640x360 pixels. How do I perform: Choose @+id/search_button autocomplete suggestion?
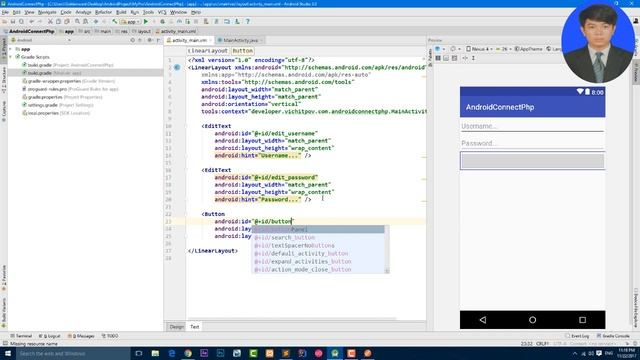tap(318, 238)
